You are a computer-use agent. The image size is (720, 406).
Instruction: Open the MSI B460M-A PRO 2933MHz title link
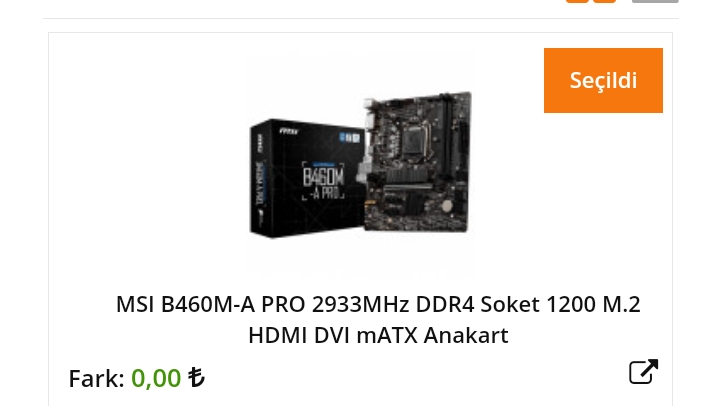tap(378, 304)
